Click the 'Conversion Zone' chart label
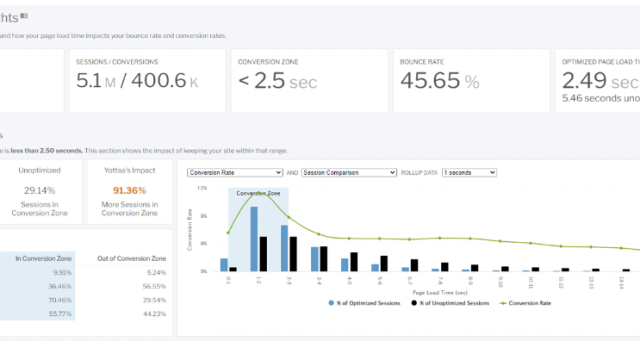This screenshot has height=360, width=640. pyautogui.click(x=258, y=193)
